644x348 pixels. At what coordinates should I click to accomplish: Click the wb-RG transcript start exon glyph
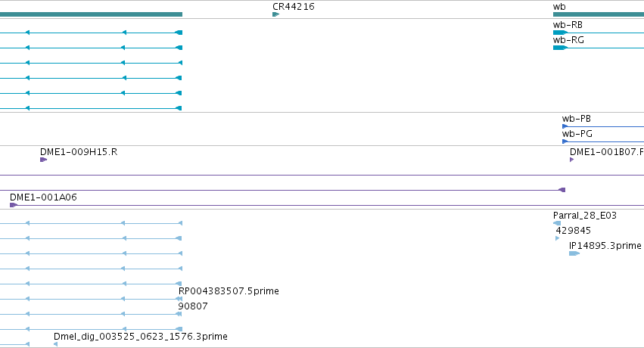click(x=560, y=48)
